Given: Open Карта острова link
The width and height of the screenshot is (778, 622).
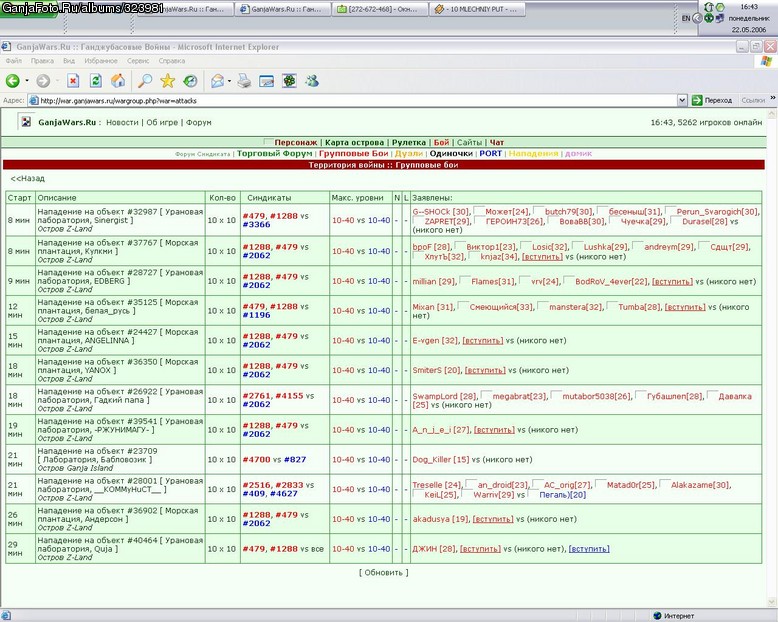Looking at the screenshot, I should pyautogui.click(x=354, y=142).
